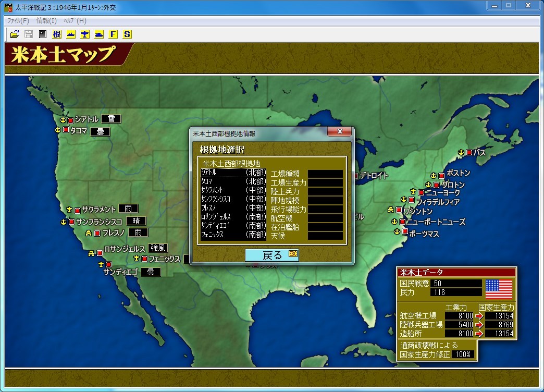The width and height of the screenshot is (544, 392).
Task: Click the application icon in the title bar
Action: pos(8,7)
